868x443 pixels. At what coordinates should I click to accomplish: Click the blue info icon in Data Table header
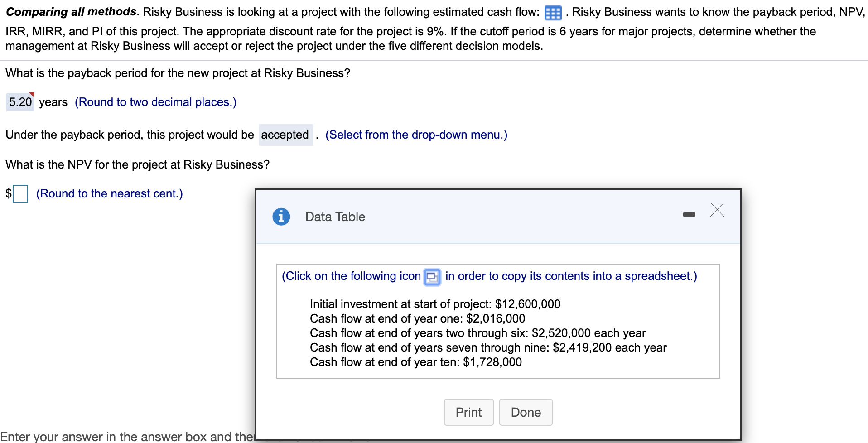(x=281, y=217)
